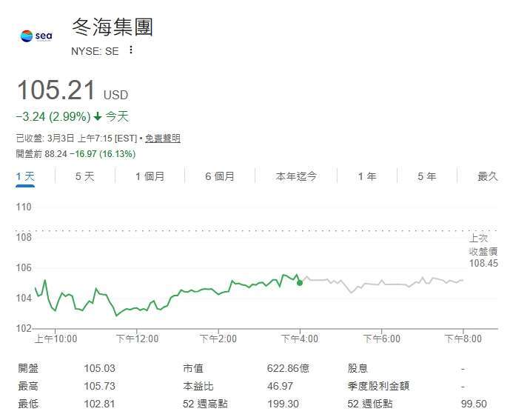Click the NYSE: SE ticker label
510x420 pixels.
pyautogui.click(x=95, y=51)
